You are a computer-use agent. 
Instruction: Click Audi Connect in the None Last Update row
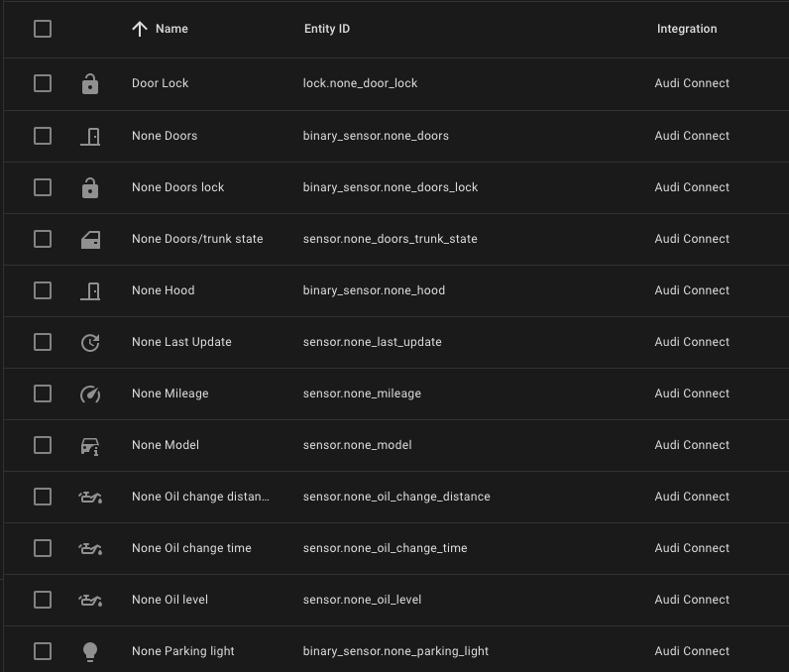tap(692, 342)
